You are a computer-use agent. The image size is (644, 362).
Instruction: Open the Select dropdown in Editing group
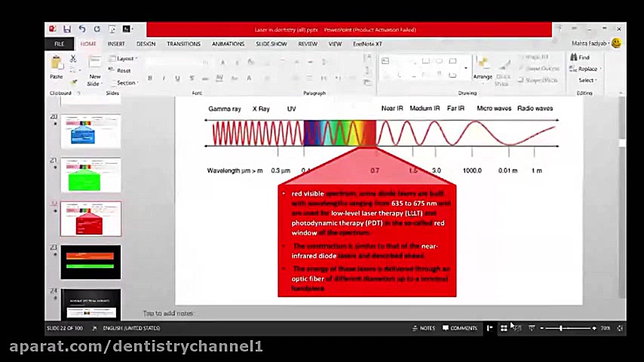(x=587, y=80)
